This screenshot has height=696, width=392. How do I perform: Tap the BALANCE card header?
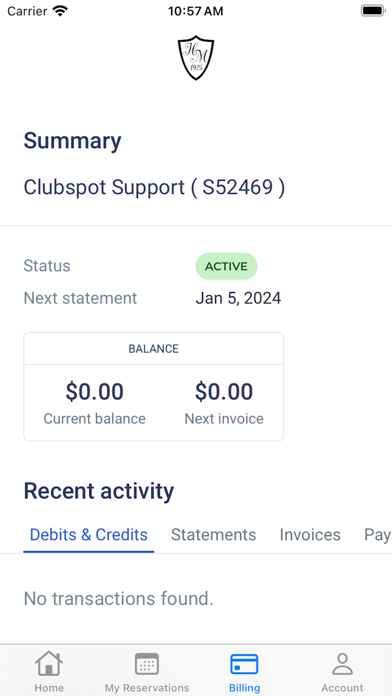154,349
